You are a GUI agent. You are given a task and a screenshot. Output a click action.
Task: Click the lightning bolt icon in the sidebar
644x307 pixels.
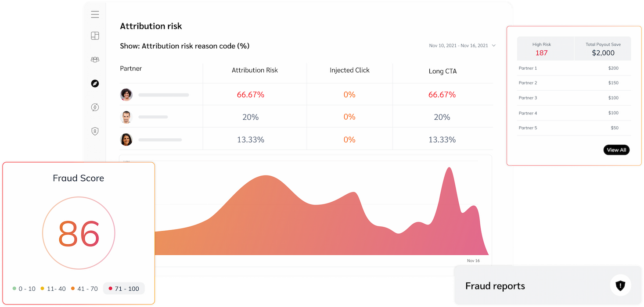pos(95,107)
